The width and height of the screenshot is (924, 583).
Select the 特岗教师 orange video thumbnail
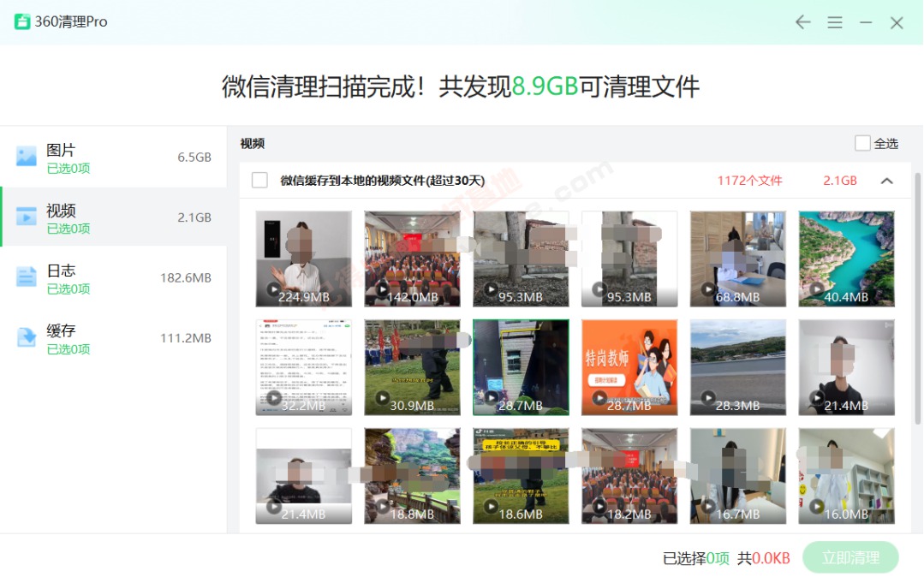point(629,367)
